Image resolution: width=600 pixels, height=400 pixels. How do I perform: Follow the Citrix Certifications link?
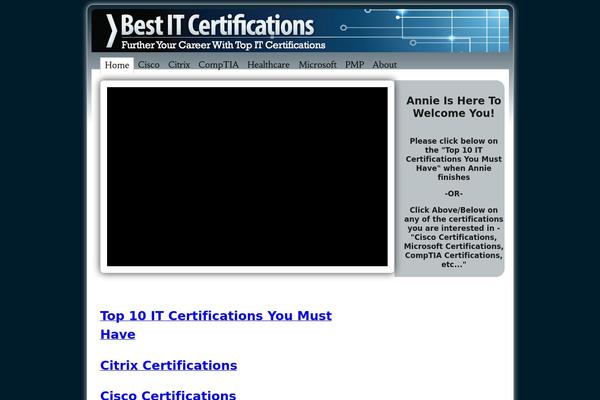[169, 365]
